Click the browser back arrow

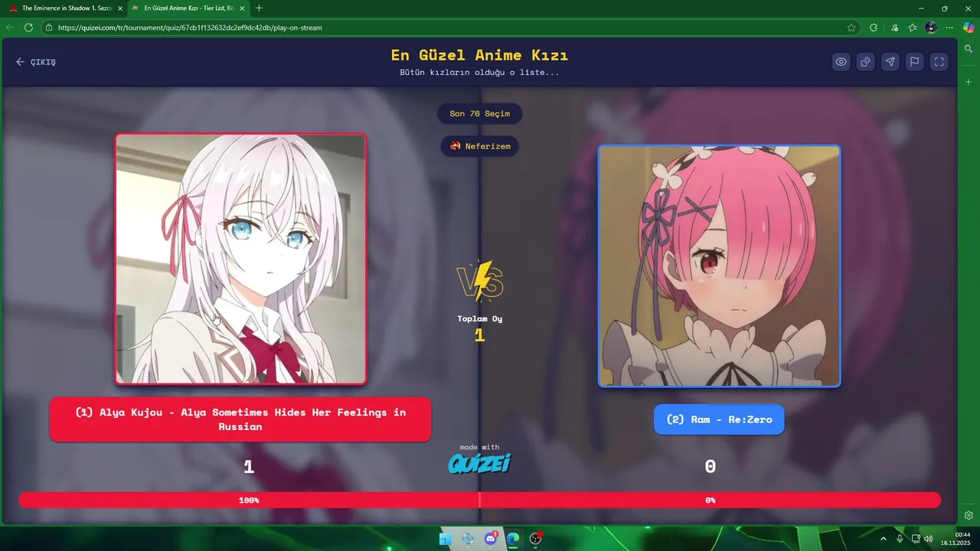pyautogui.click(x=10, y=28)
